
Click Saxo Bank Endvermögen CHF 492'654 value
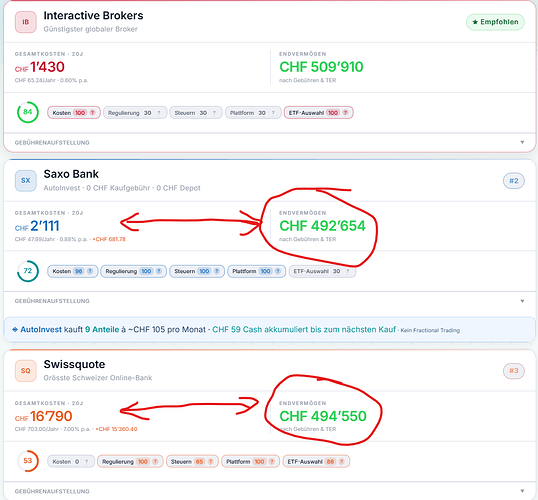click(322, 226)
